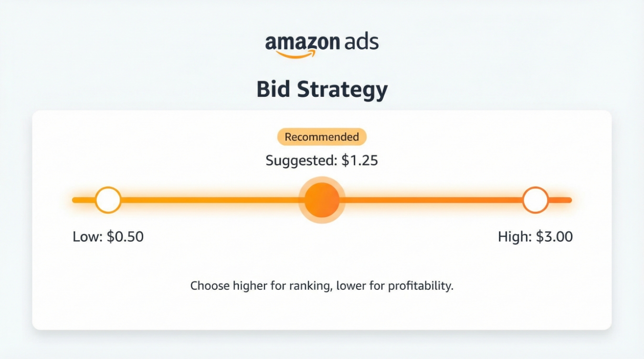
Task: Select the filled orange suggested bid handle
Action: click(322, 200)
